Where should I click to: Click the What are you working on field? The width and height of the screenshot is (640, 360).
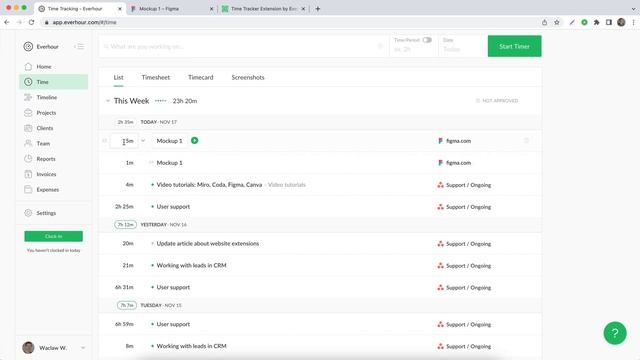pyautogui.click(x=244, y=46)
